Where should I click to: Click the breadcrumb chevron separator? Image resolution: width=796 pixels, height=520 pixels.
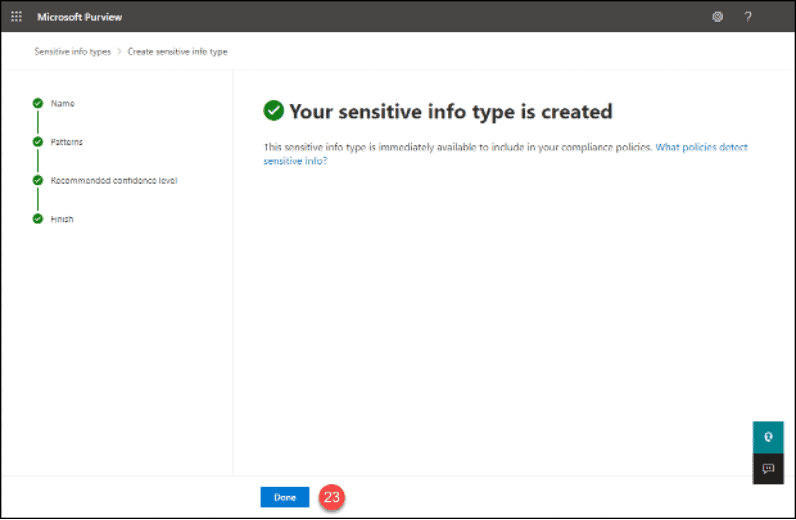point(119,52)
